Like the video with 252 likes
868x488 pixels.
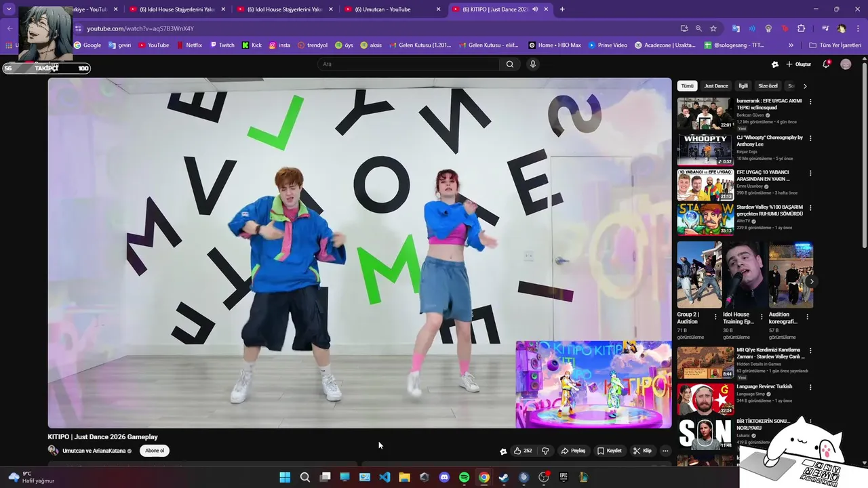coord(522,451)
